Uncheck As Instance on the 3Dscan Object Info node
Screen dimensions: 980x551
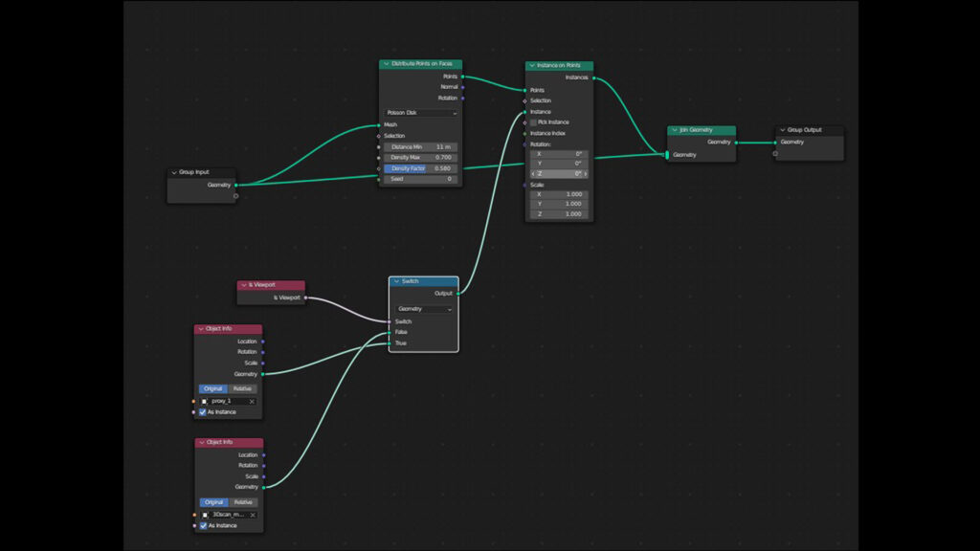point(201,525)
